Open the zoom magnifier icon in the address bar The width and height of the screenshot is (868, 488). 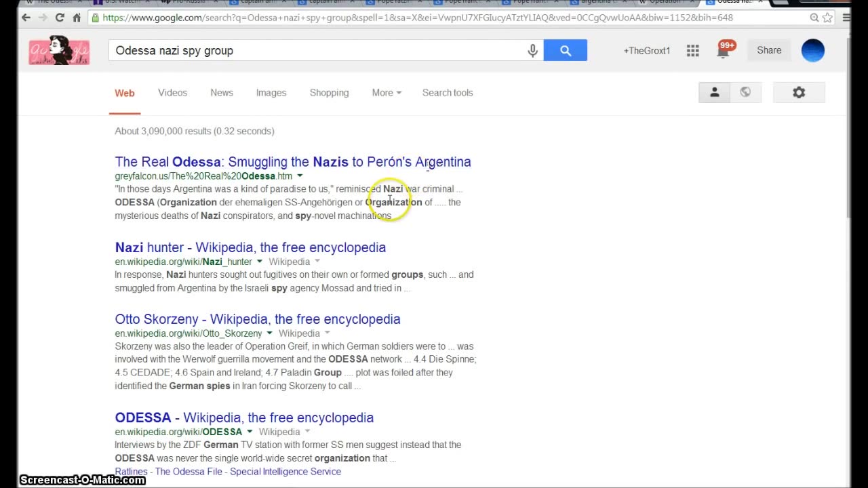(x=814, y=18)
